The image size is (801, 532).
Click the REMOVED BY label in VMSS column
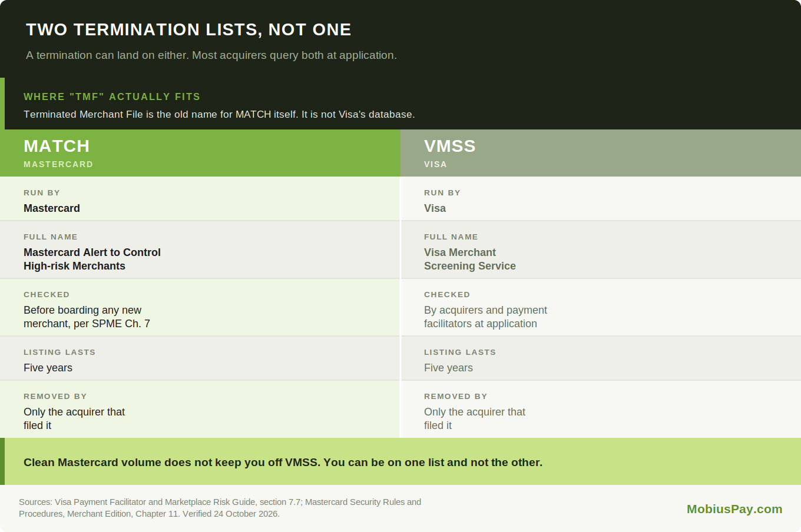456,396
